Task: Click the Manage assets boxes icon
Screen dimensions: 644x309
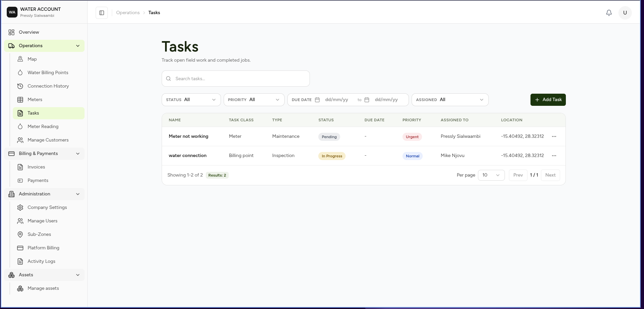Action: [20, 288]
